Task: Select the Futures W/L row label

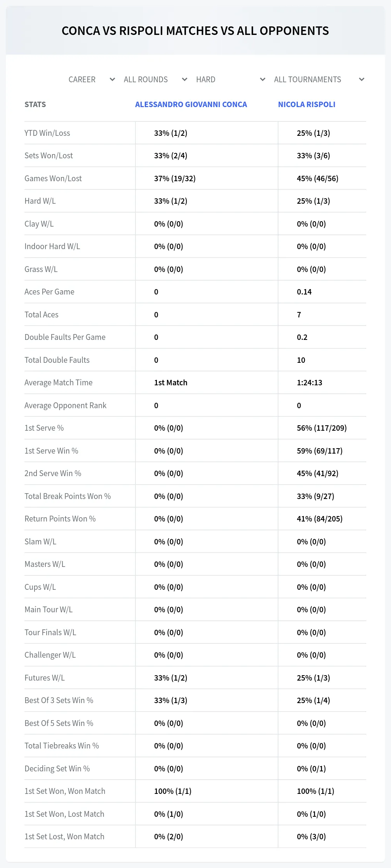Action: [45, 678]
